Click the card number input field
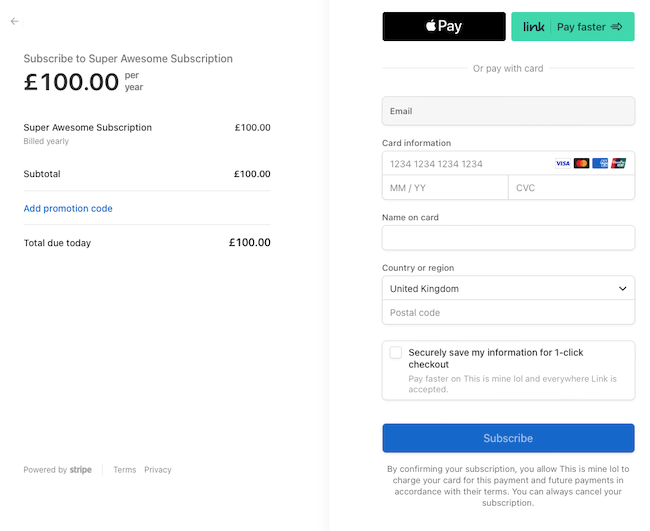This screenshot has width=650, height=531. 465,163
